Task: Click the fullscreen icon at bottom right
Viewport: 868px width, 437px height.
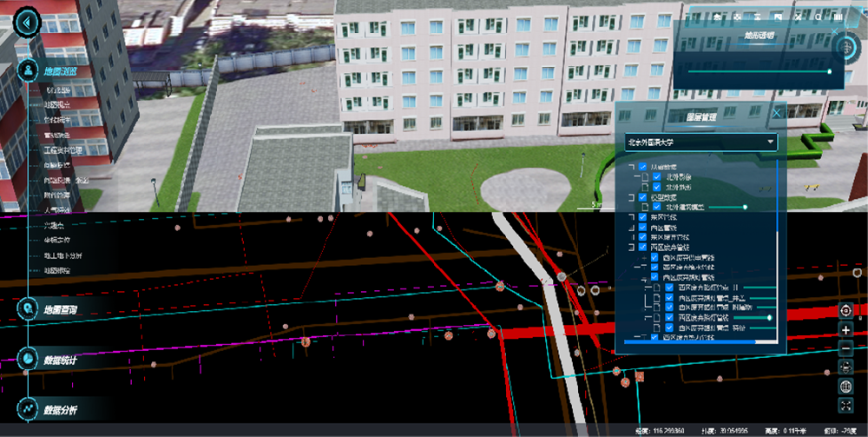Action: click(x=846, y=405)
